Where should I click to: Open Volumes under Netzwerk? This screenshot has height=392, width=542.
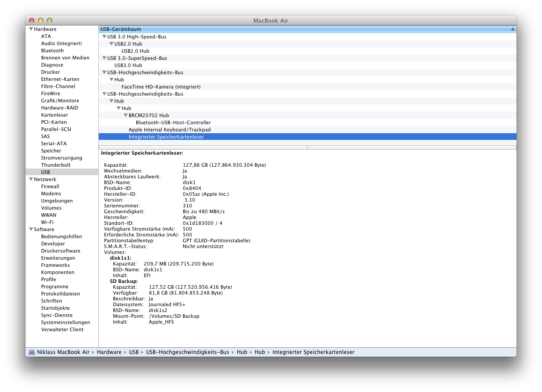tap(51, 208)
